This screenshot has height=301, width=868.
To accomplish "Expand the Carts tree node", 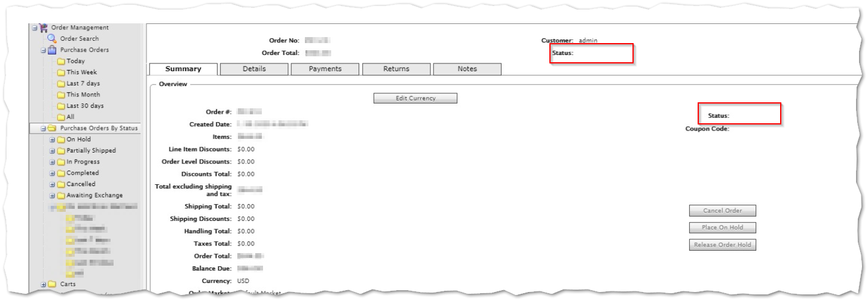I will tap(44, 284).
